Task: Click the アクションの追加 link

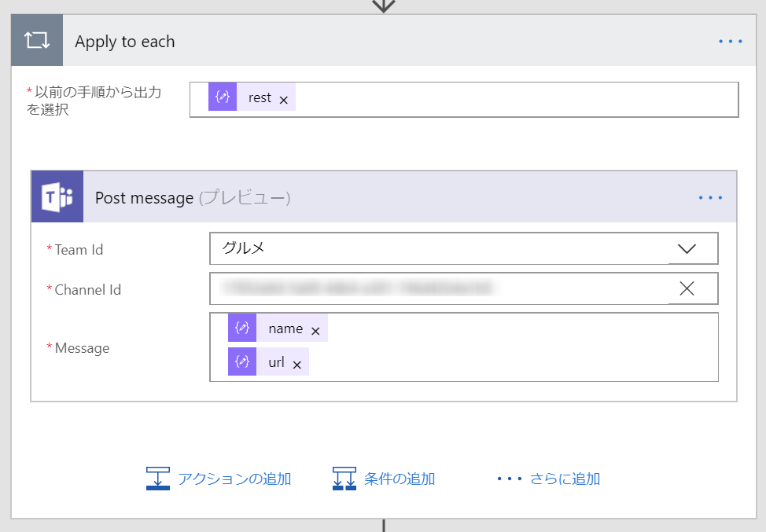Action: coord(234,479)
